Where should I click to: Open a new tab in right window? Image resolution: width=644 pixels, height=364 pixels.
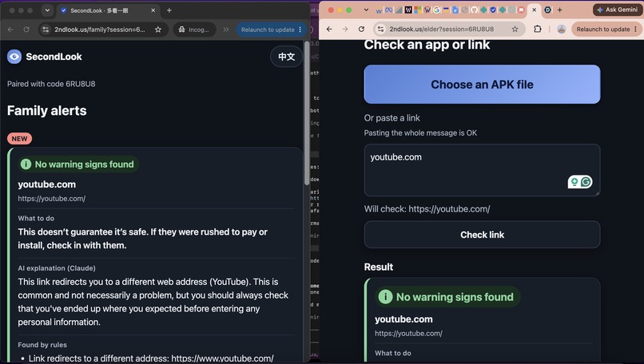click(559, 10)
